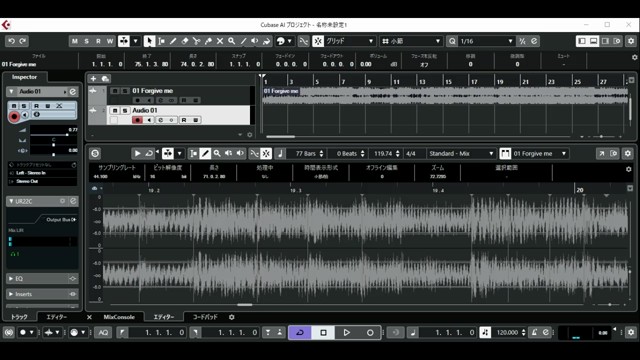This screenshot has height=360, width=640.
Task: Open the グリッド snap type dropdown
Action: [350, 41]
